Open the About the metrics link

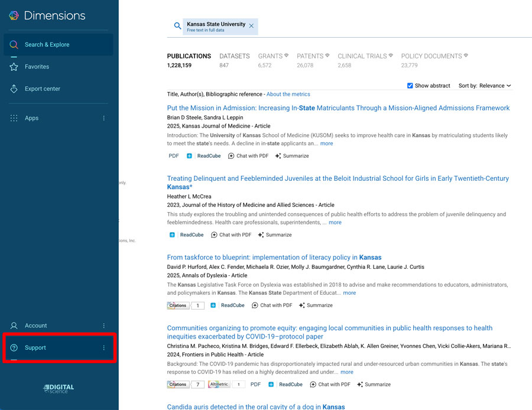288,94
